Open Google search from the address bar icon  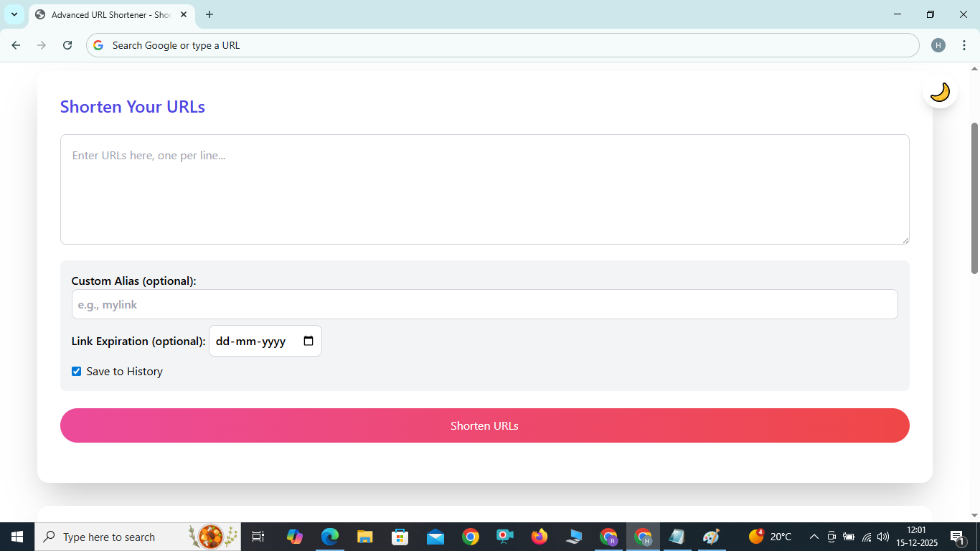click(98, 44)
